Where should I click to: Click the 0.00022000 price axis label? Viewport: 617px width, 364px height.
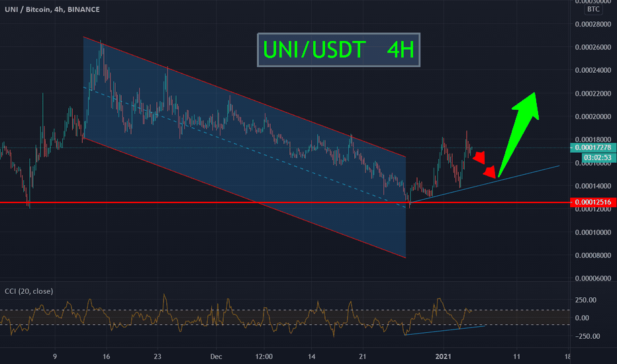click(x=593, y=94)
